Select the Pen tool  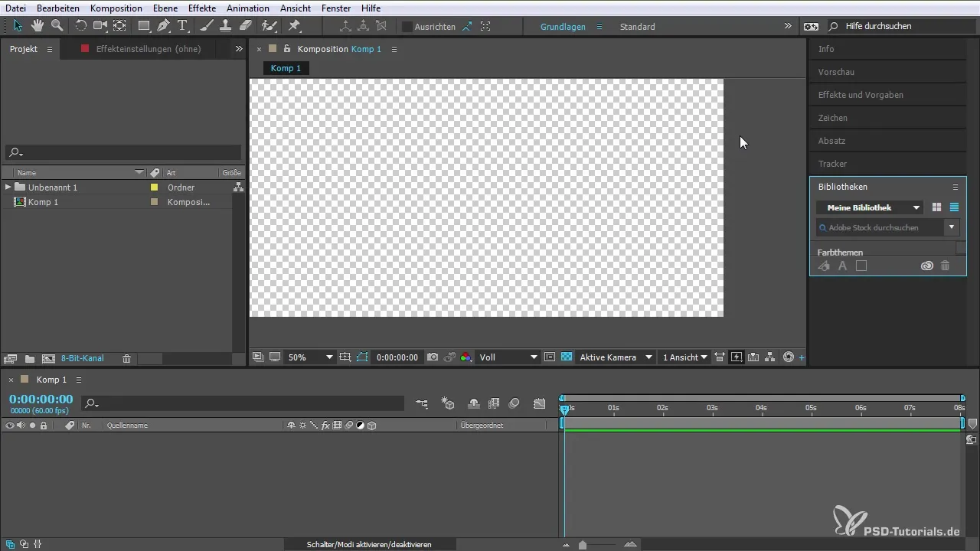click(x=163, y=26)
